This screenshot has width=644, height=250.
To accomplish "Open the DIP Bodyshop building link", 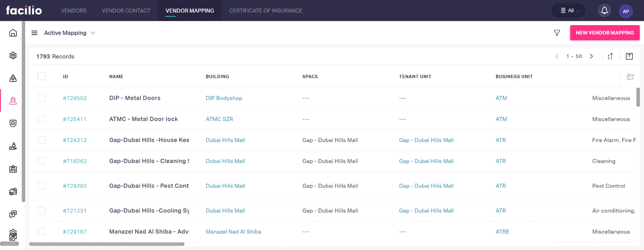I will pyautogui.click(x=224, y=98).
